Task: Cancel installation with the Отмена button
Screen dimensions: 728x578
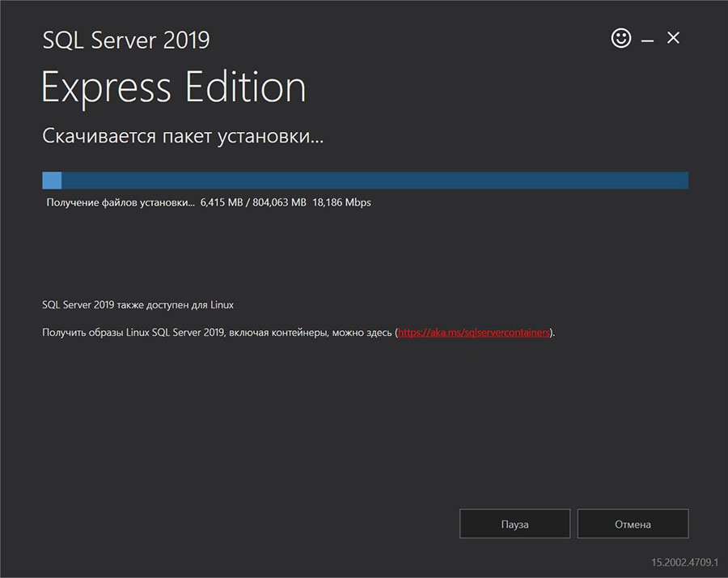Action: pyautogui.click(x=633, y=524)
